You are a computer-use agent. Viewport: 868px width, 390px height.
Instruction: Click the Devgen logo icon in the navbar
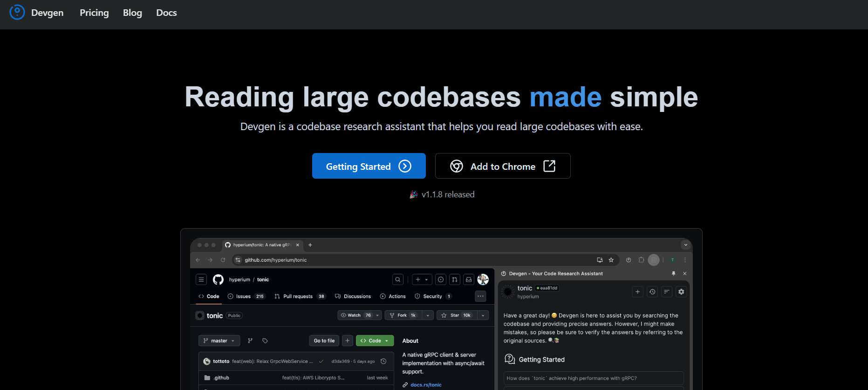click(17, 12)
